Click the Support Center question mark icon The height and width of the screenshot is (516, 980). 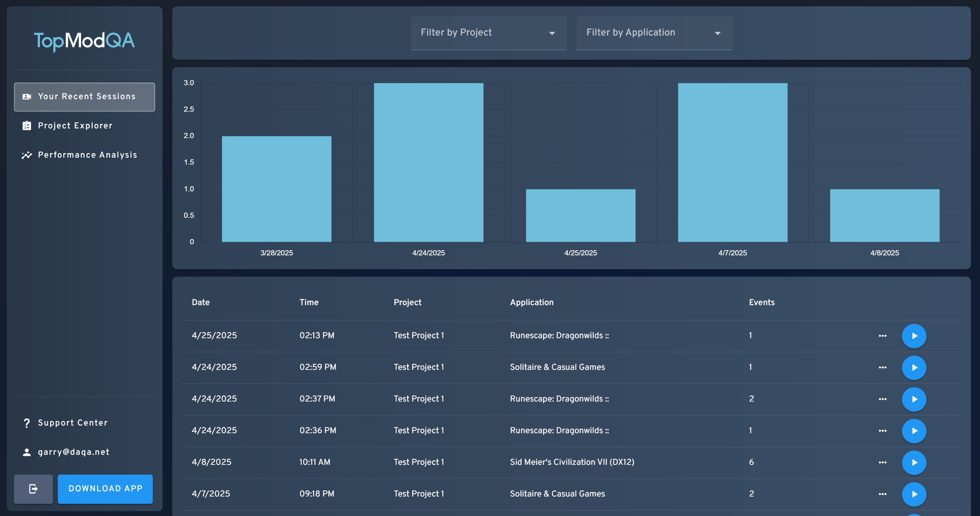tap(27, 423)
